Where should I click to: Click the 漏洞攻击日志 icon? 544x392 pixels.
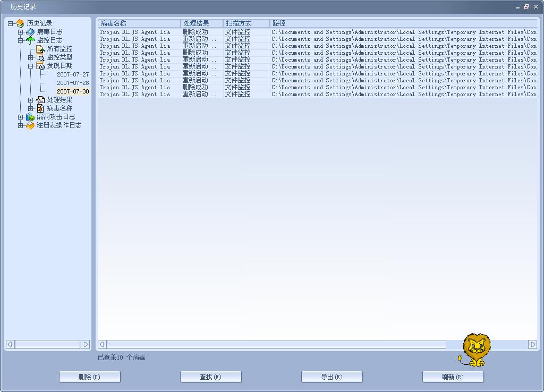pyautogui.click(x=30, y=117)
